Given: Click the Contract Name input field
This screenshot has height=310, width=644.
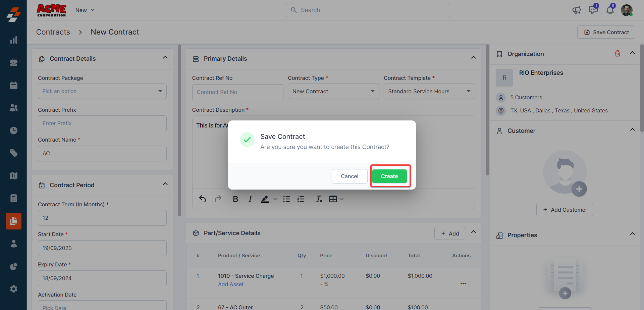Looking at the screenshot, I should pyautogui.click(x=102, y=153).
